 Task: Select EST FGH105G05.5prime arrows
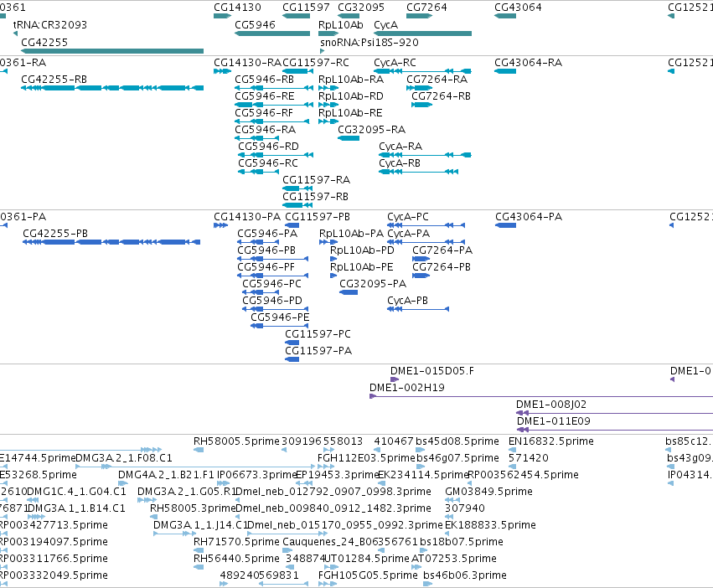coord(328,584)
